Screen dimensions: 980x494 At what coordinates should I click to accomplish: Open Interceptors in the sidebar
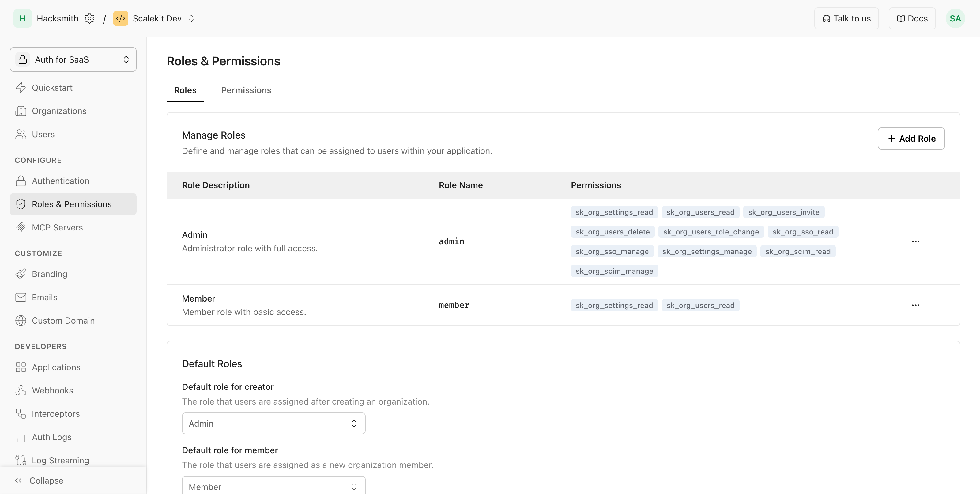[73, 414]
